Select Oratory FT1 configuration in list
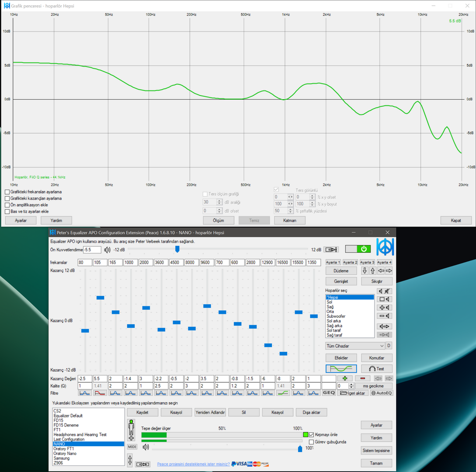The image size is (476, 472). (x=64, y=449)
